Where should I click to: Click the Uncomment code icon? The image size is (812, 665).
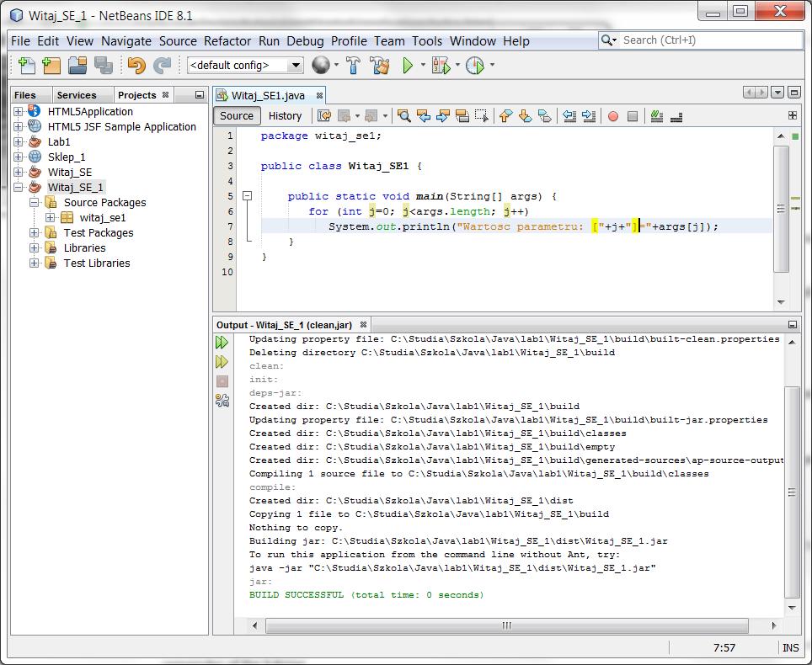[676, 116]
